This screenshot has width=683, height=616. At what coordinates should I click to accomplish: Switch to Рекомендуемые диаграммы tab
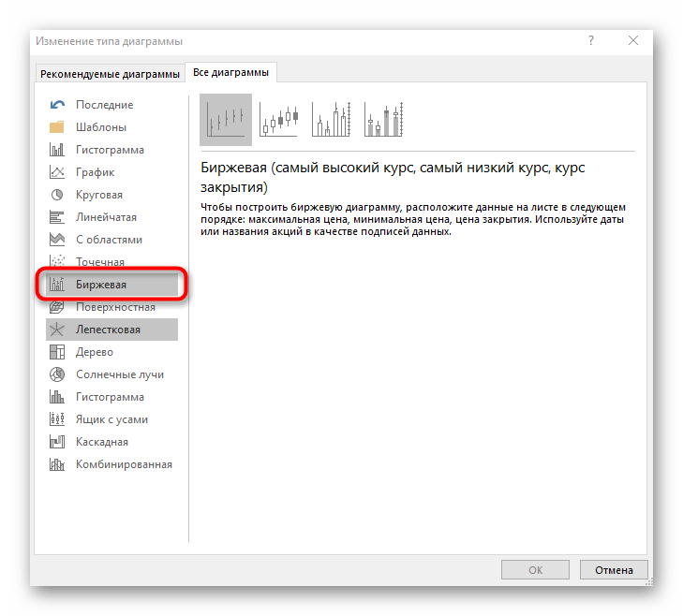tap(110, 74)
